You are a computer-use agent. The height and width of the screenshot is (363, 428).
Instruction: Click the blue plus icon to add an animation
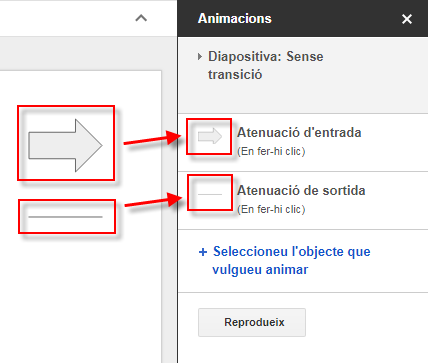(x=203, y=252)
